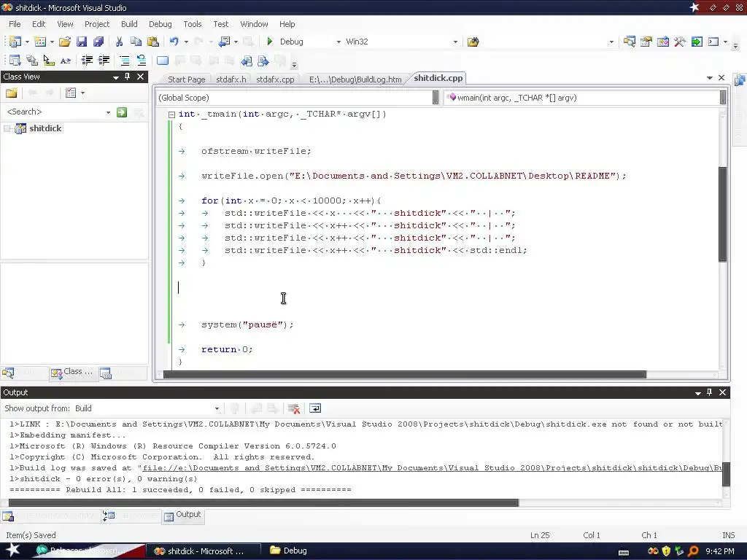Click the Undo arrow icon
This screenshot has height=560, width=747.
(x=174, y=42)
